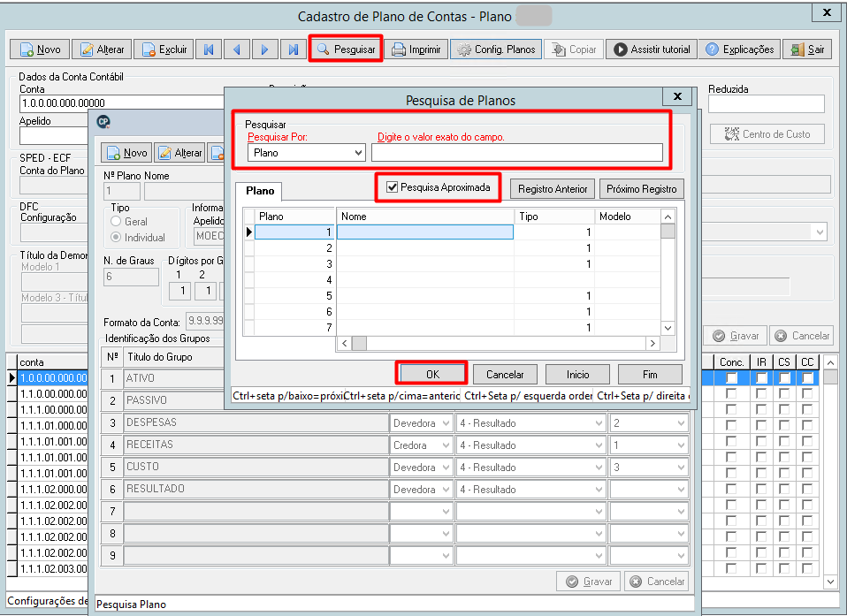Click the horizontal scrollbar in results grid
Screen dimensions: 847x616
click(x=498, y=343)
